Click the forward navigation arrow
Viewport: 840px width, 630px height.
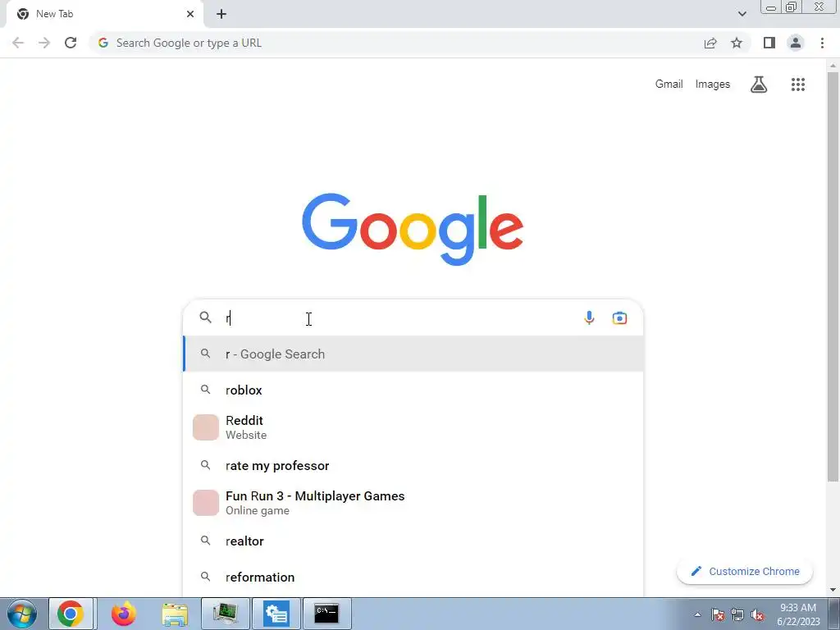(44, 43)
